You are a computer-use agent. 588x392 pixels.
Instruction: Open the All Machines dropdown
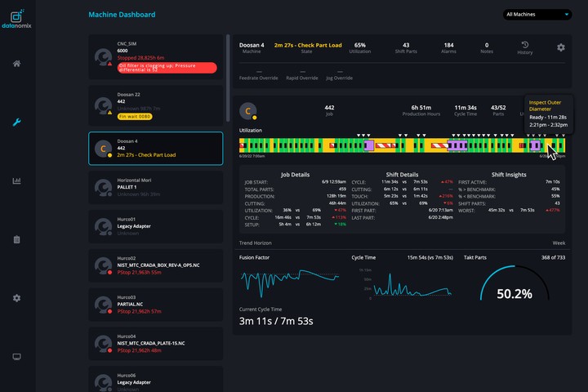pos(537,14)
